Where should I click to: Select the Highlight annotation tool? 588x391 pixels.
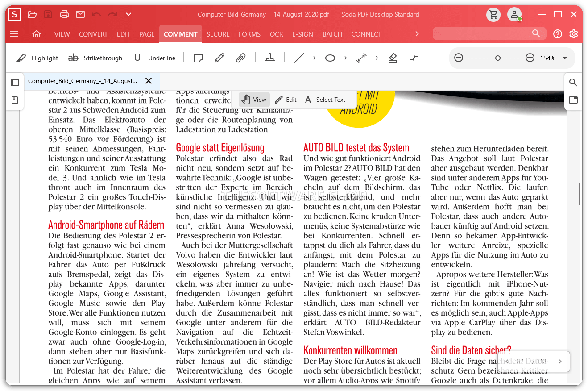(x=37, y=58)
